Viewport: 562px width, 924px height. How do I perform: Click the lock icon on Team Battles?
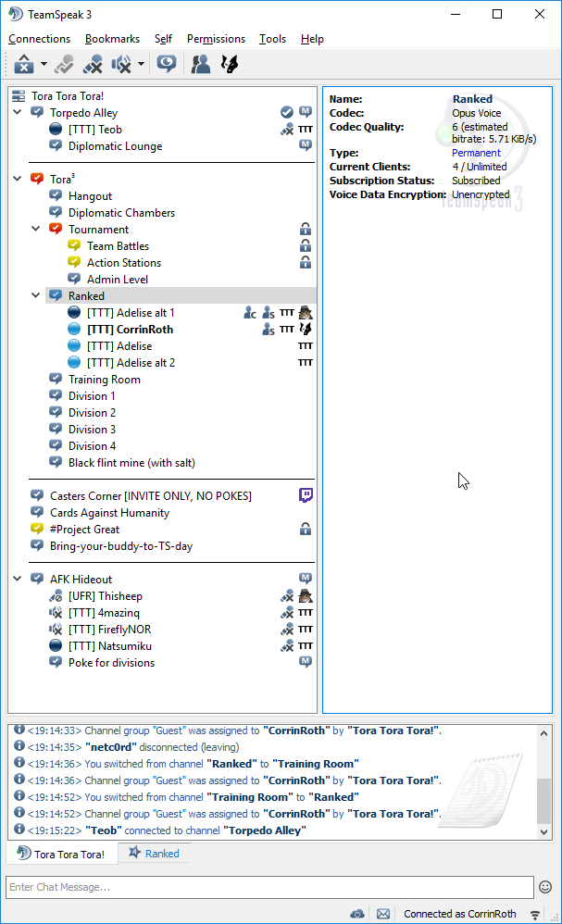(x=306, y=245)
